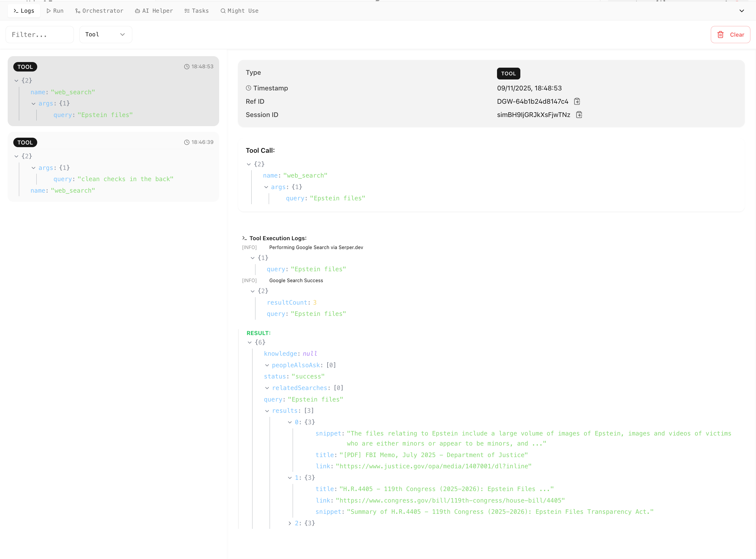756x559 pixels.
Task: Switch to the AI Helper tab
Action: pyautogui.click(x=154, y=11)
